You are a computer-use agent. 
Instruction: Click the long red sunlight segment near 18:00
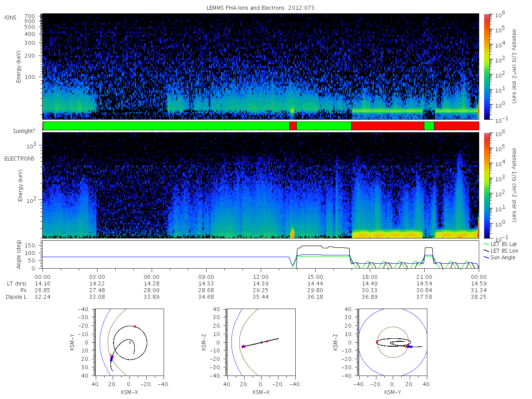(x=387, y=126)
